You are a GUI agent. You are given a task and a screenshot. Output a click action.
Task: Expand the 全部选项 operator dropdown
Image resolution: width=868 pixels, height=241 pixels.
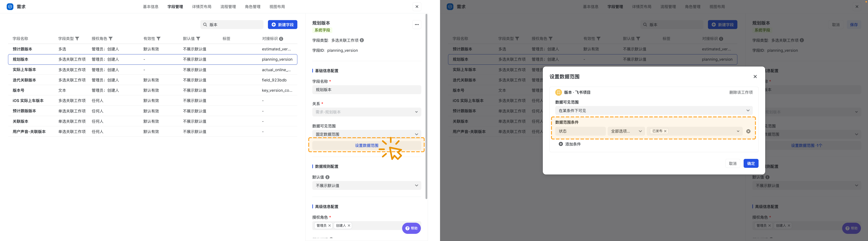coord(626,131)
